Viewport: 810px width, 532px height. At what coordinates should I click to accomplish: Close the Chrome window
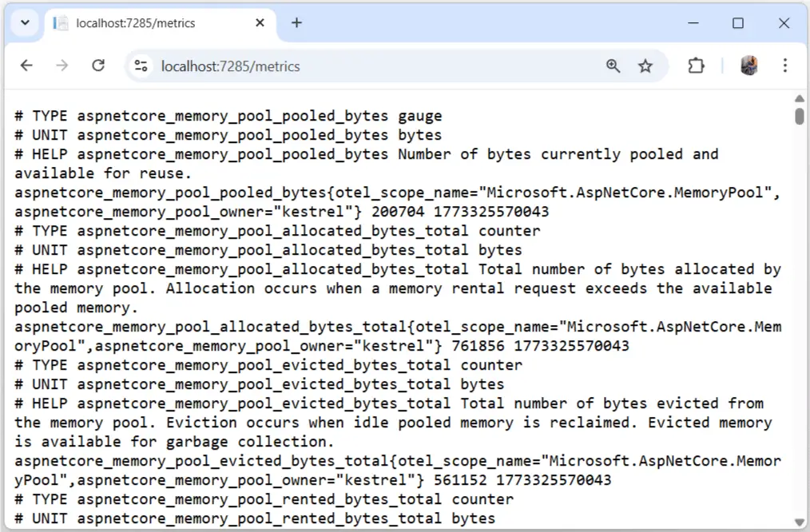(x=784, y=23)
